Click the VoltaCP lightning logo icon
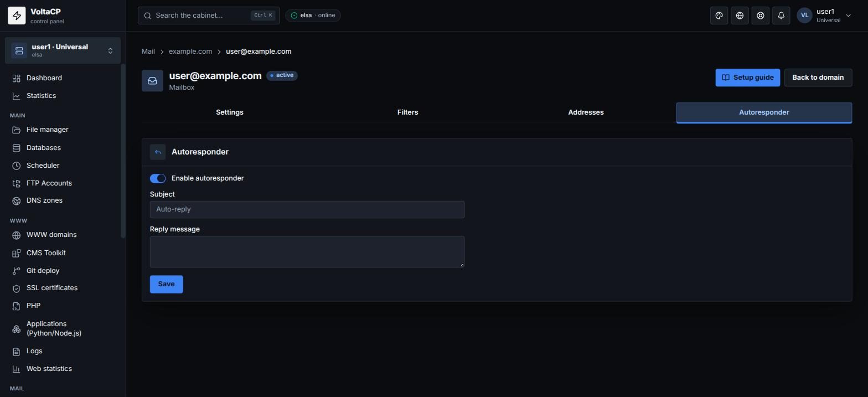The width and height of the screenshot is (868, 397). (17, 16)
